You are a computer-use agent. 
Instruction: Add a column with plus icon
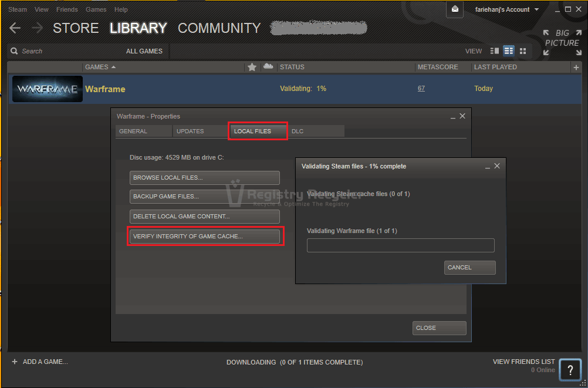pos(576,68)
